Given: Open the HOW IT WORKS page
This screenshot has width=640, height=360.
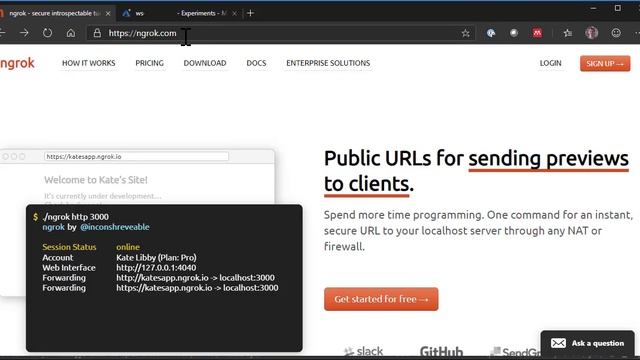Looking at the screenshot, I should [x=89, y=63].
